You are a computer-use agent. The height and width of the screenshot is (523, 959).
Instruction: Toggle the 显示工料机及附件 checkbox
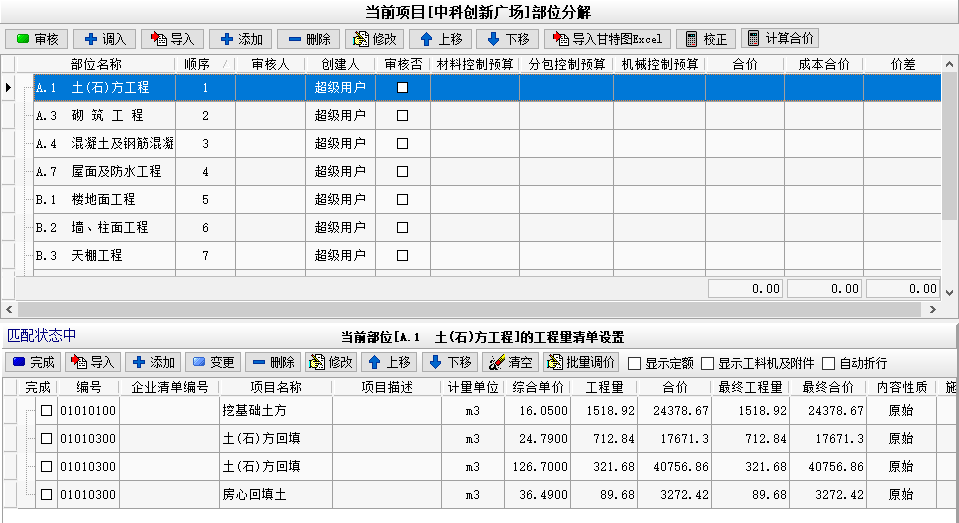click(x=708, y=363)
